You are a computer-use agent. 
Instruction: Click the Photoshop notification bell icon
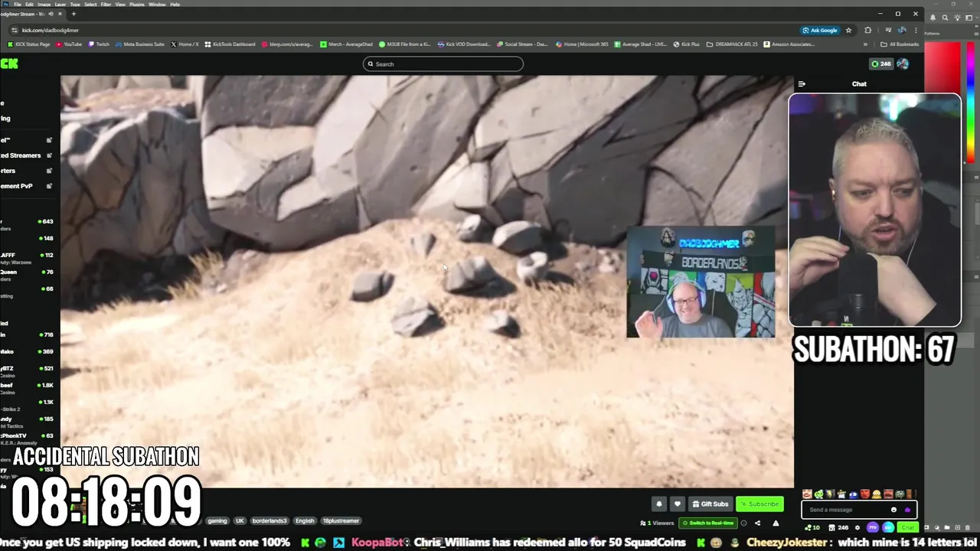click(x=933, y=18)
